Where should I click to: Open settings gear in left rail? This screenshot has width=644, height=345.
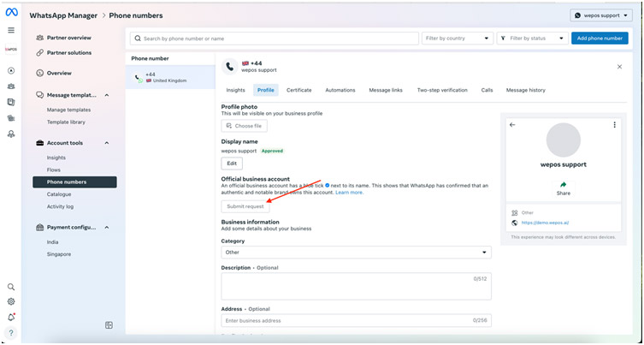[11, 302]
